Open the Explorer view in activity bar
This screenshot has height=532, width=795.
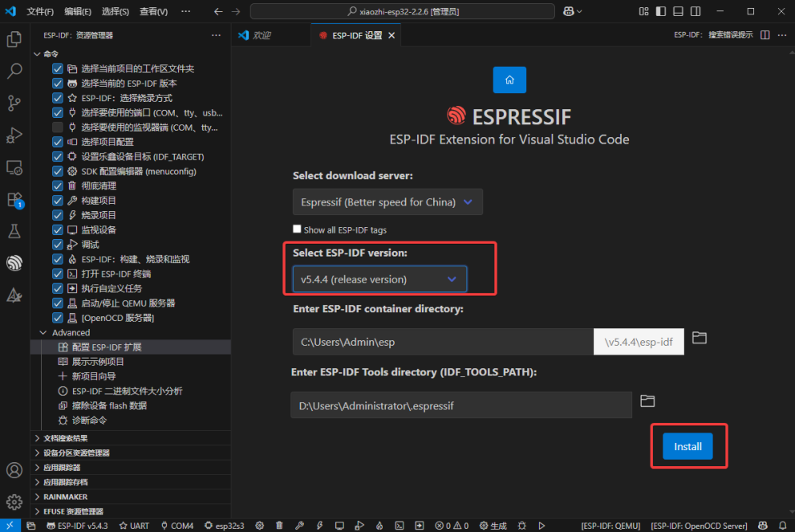coord(14,39)
